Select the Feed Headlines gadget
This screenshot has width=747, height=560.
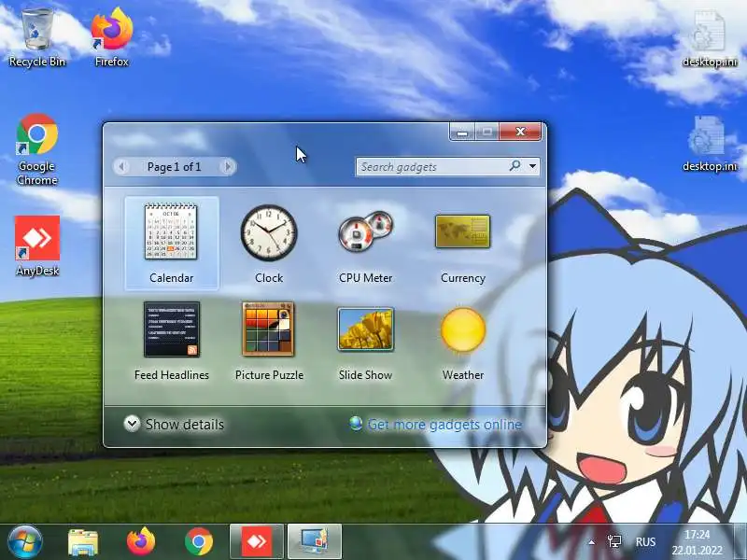point(172,341)
